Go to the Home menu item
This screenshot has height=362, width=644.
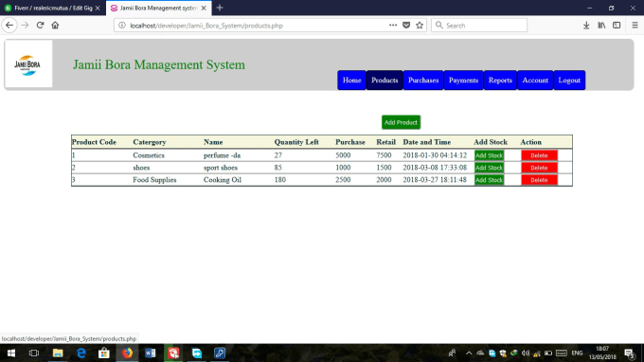pyautogui.click(x=351, y=81)
